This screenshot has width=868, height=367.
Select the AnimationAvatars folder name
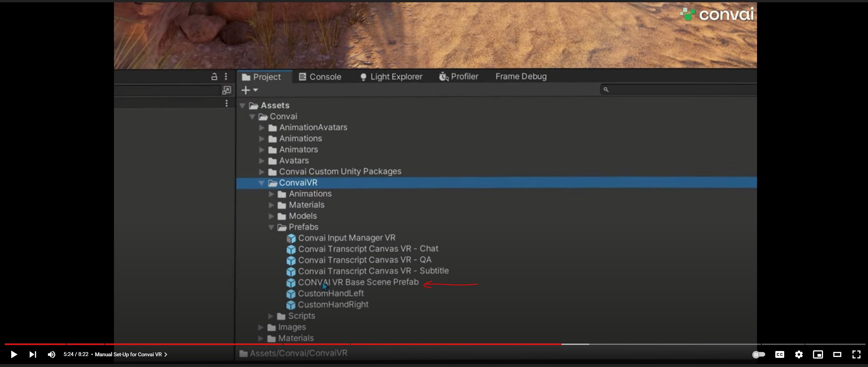coord(313,127)
